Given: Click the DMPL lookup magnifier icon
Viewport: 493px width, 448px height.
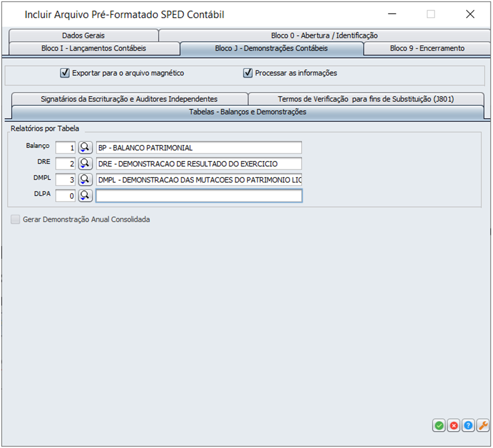Looking at the screenshot, I should 85,180.
